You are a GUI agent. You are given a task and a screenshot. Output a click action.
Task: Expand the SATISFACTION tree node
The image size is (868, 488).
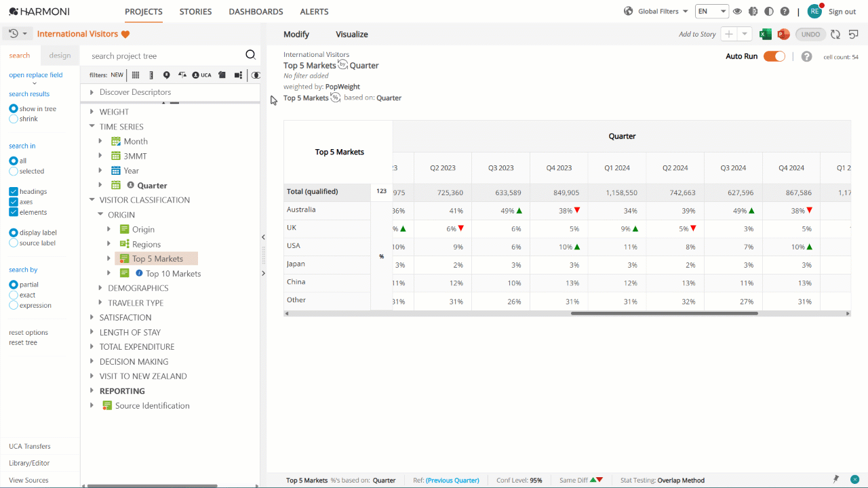tap(92, 317)
